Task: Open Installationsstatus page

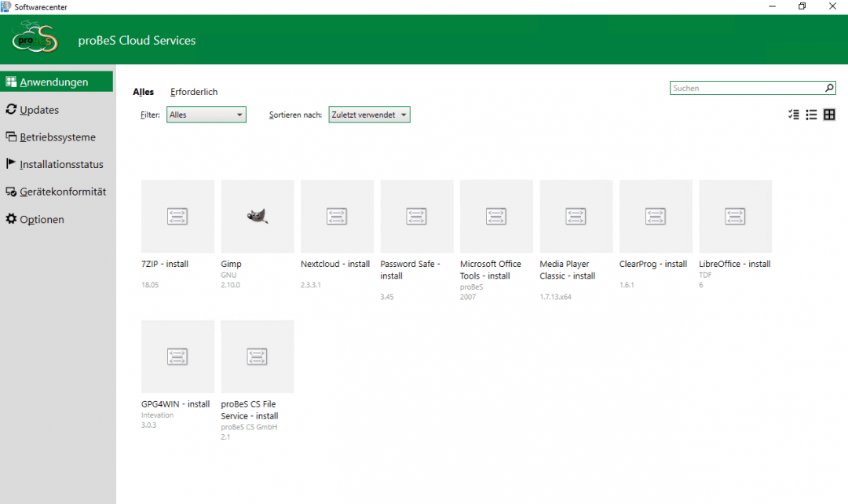Action: pyautogui.click(x=57, y=164)
